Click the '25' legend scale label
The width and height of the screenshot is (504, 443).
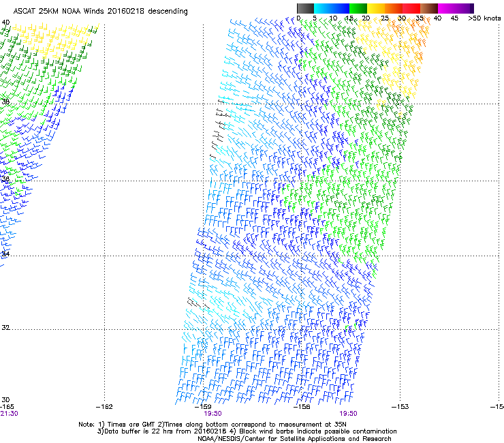[x=384, y=18]
